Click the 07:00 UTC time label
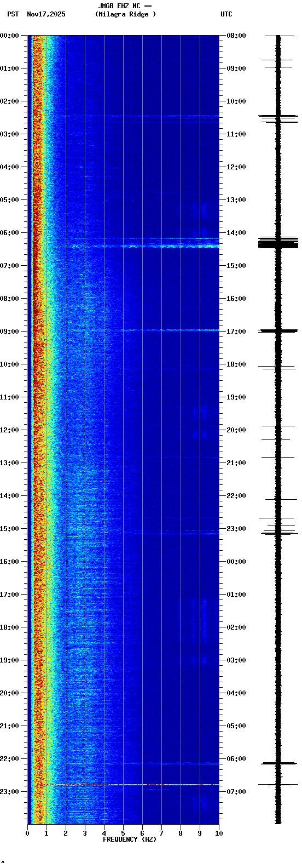 [x=236, y=792]
